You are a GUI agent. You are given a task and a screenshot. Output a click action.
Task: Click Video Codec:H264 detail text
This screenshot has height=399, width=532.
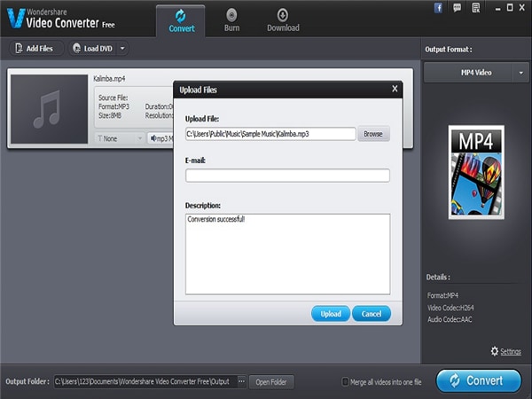click(450, 308)
